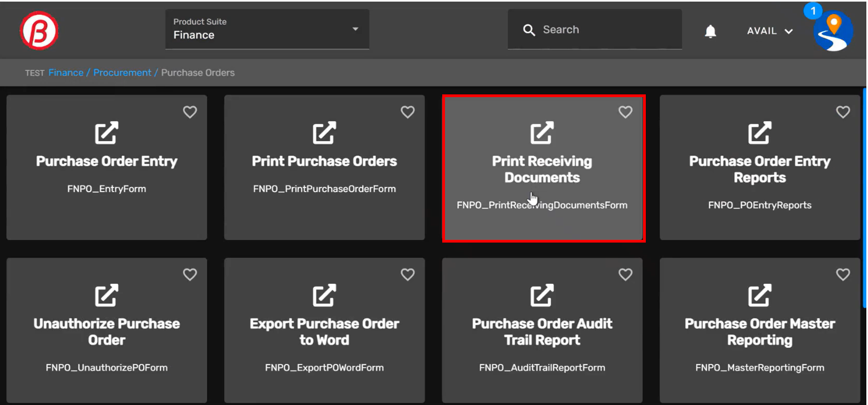Favorite the Purchase Order Entry tile

point(190,112)
